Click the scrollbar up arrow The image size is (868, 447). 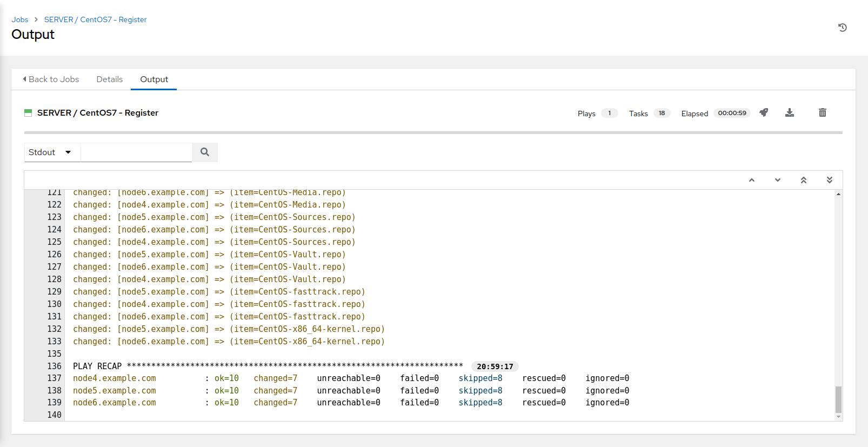(838, 194)
